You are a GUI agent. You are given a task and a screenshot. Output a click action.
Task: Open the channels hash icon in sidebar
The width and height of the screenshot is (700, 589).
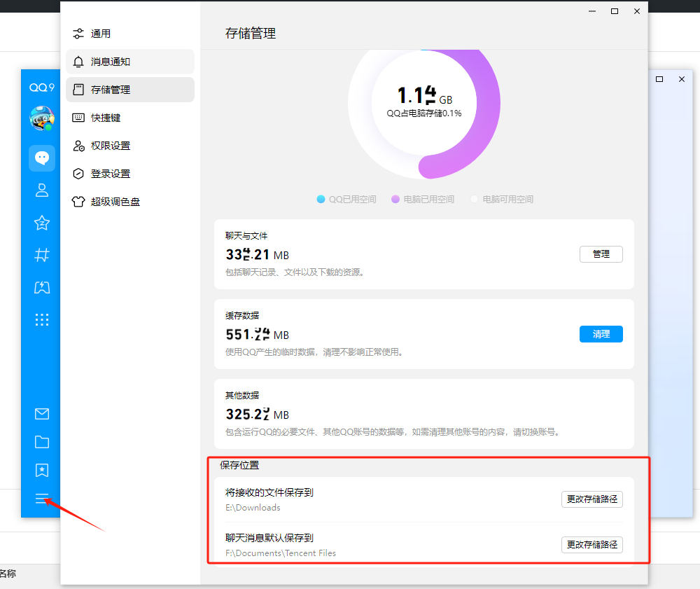42,255
